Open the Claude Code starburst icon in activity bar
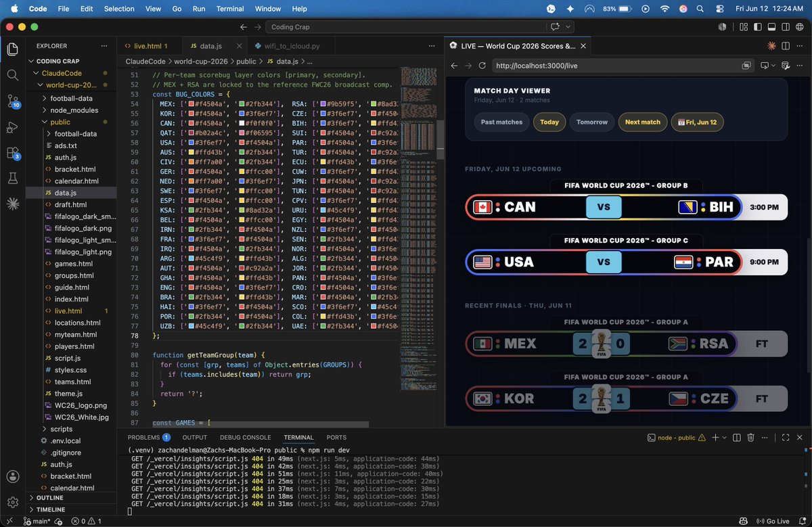 13,204
